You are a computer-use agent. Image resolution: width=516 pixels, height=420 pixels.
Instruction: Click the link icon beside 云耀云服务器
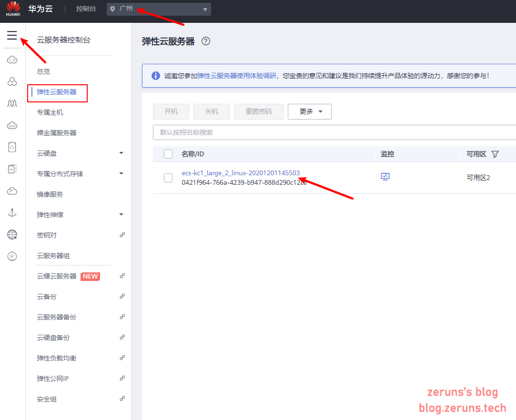(122, 276)
